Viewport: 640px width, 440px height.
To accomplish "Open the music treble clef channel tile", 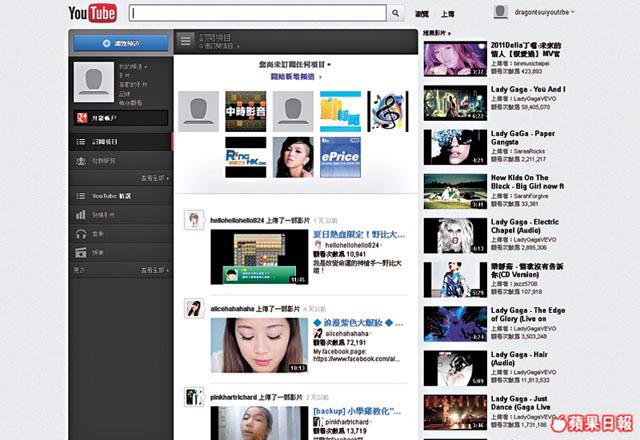I will tap(388, 111).
